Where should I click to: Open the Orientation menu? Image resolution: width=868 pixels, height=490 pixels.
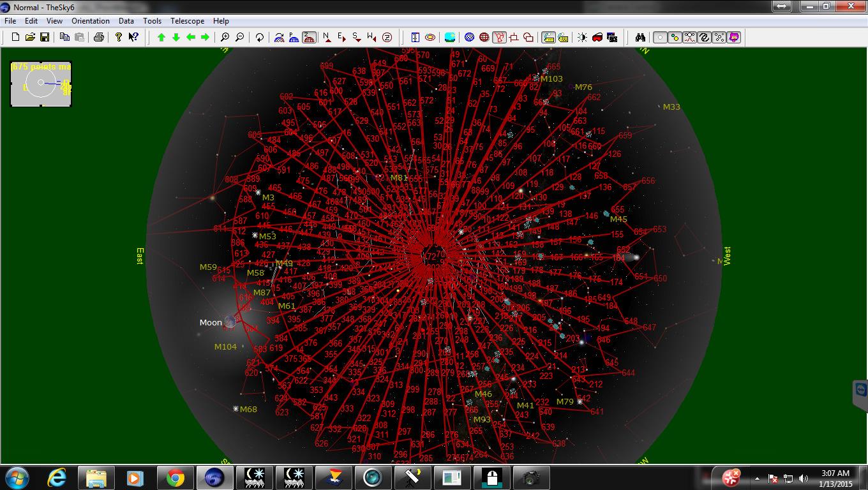91,20
